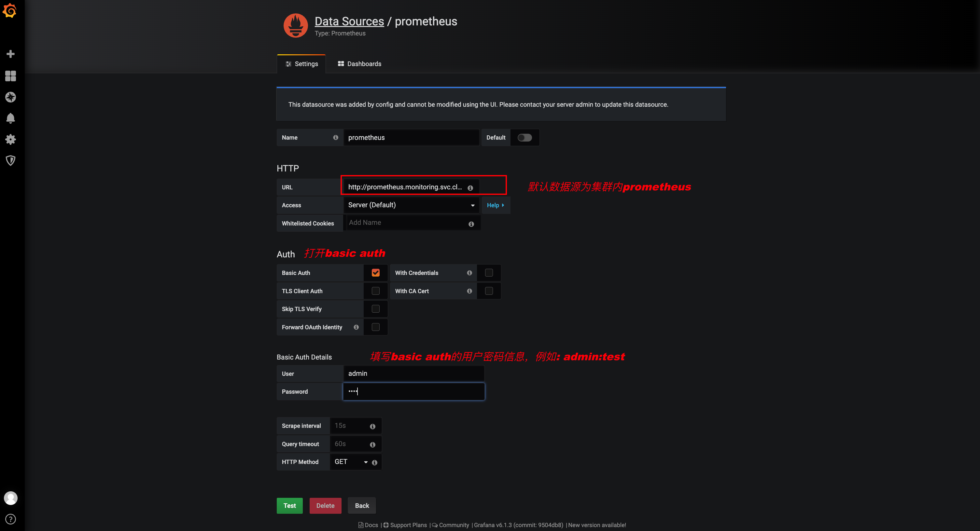Screen dimensions: 980x531
Task: Open the Dashboards panel icon in sidebar
Action: (10, 76)
